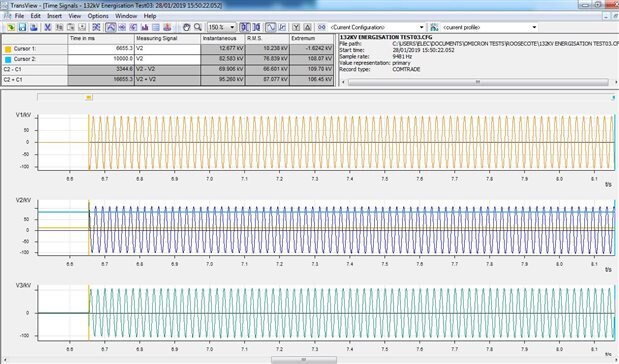
Task: Click the Measuring Signal column header
Action: [167, 39]
